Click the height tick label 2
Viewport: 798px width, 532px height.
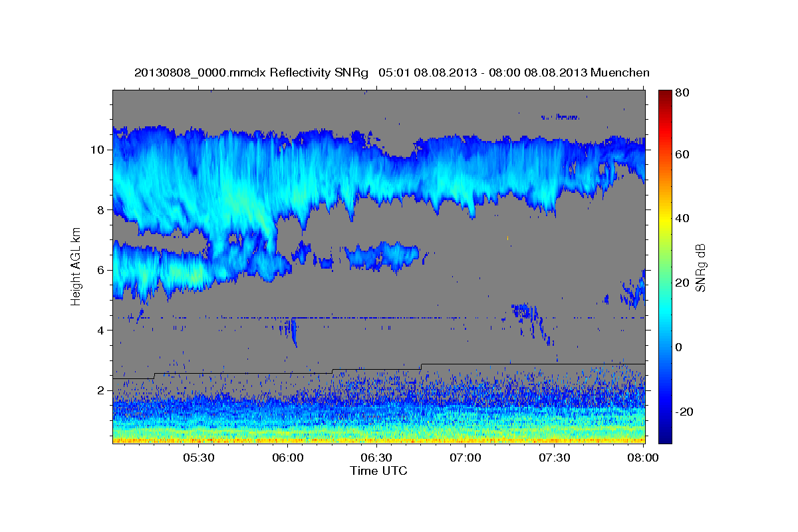coord(100,390)
